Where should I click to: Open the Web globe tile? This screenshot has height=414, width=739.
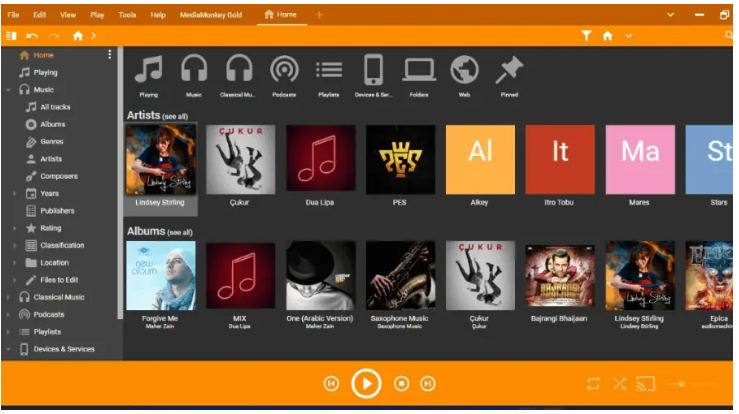pyautogui.click(x=464, y=75)
